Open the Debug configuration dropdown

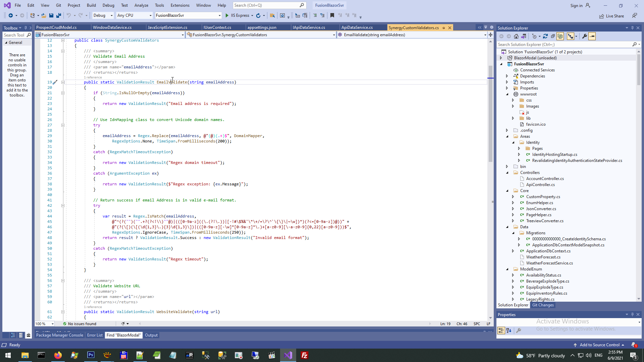tap(112, 15)
